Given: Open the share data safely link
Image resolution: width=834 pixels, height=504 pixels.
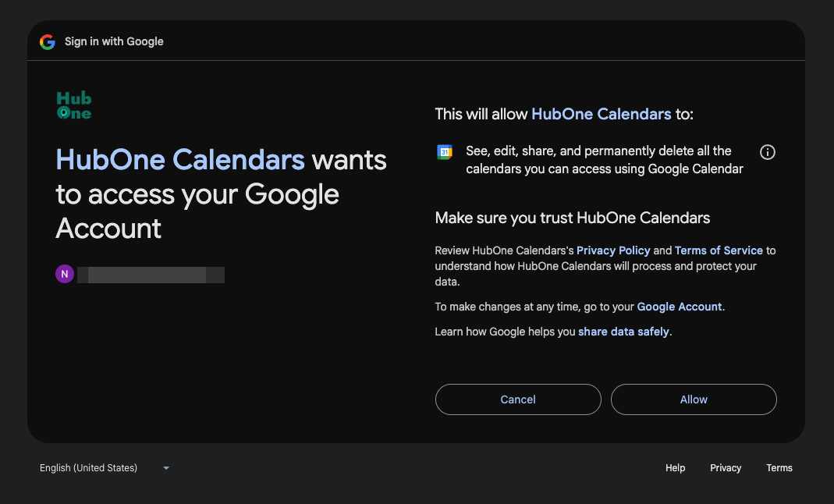Looking at the screenshot, I should (x=623, y=332).
